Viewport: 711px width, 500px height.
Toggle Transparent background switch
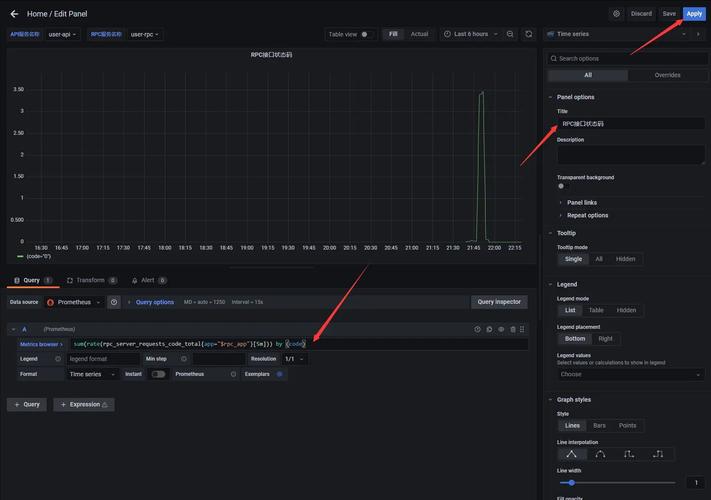pyautogui.click(x=563, y=186)
